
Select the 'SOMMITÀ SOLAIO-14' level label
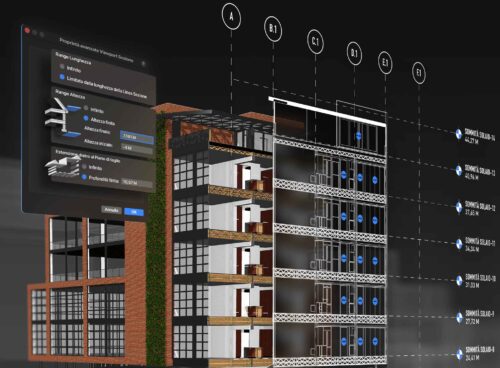[x=480, y=135]
